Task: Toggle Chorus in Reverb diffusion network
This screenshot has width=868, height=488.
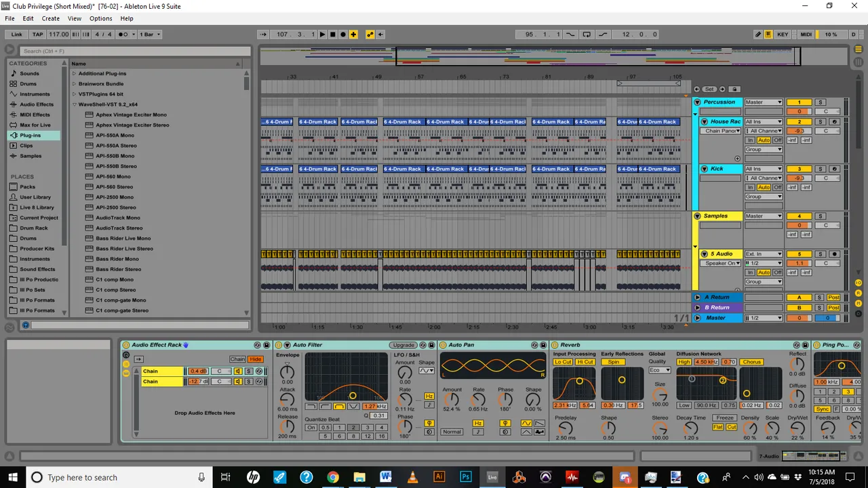Action: coord(751,362)
